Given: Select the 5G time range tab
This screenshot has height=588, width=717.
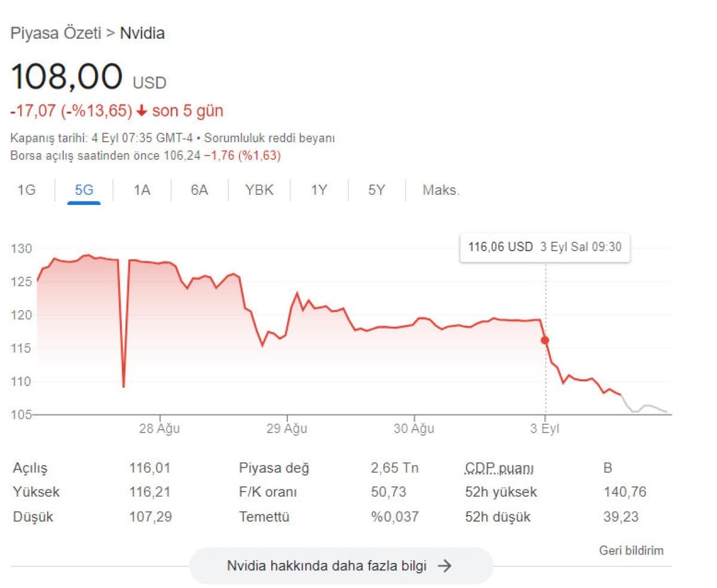Looking at the screenshot, I should (x=84, y=190).
